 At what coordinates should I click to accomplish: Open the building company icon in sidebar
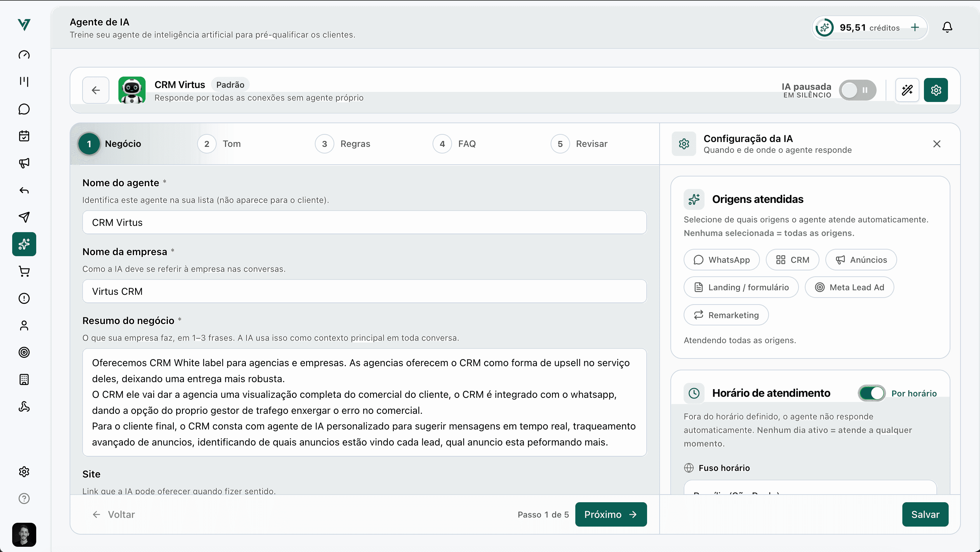(24, 379)
